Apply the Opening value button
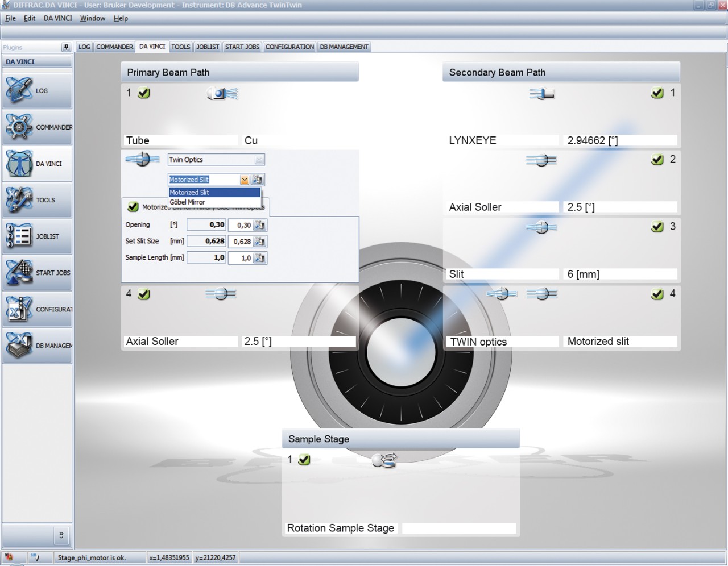 260,225
